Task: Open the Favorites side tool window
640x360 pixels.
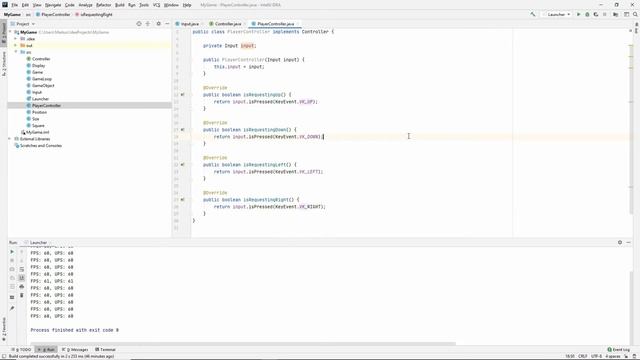Action: point(4,329)
